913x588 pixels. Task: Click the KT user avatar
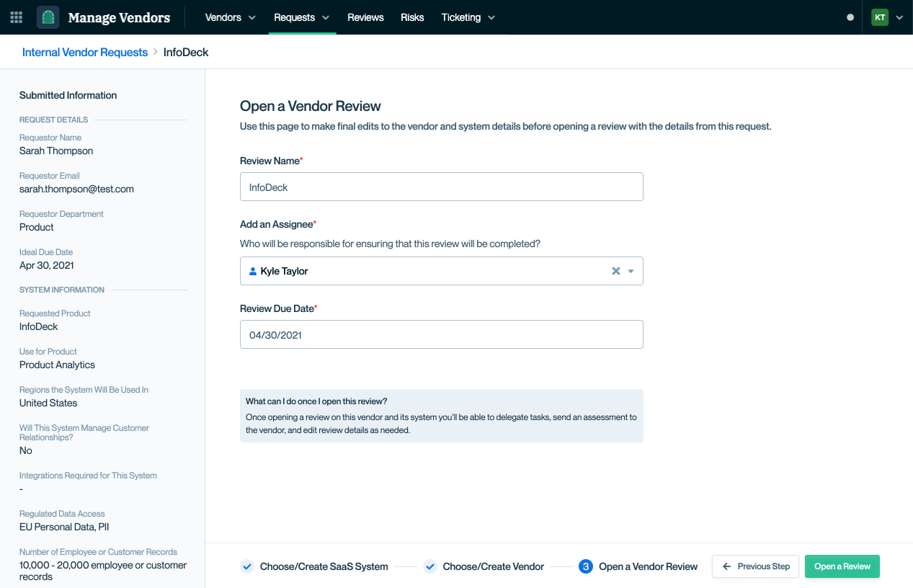[x=880, y=17]
